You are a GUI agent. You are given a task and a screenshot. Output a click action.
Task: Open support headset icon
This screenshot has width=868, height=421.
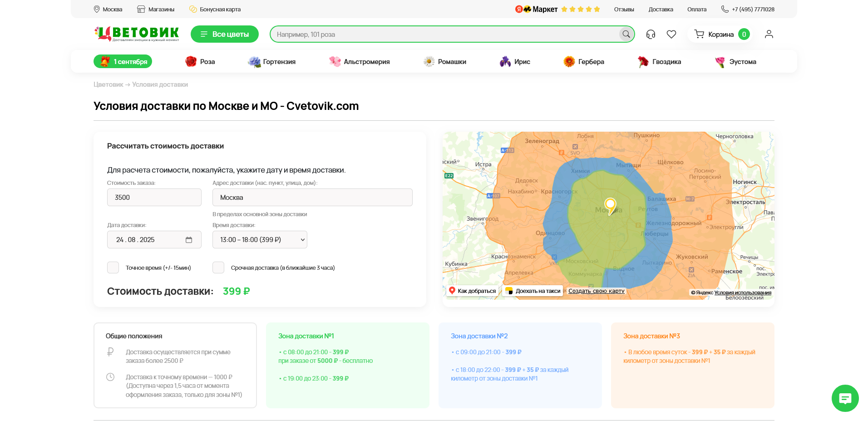(x=651, y=34)
